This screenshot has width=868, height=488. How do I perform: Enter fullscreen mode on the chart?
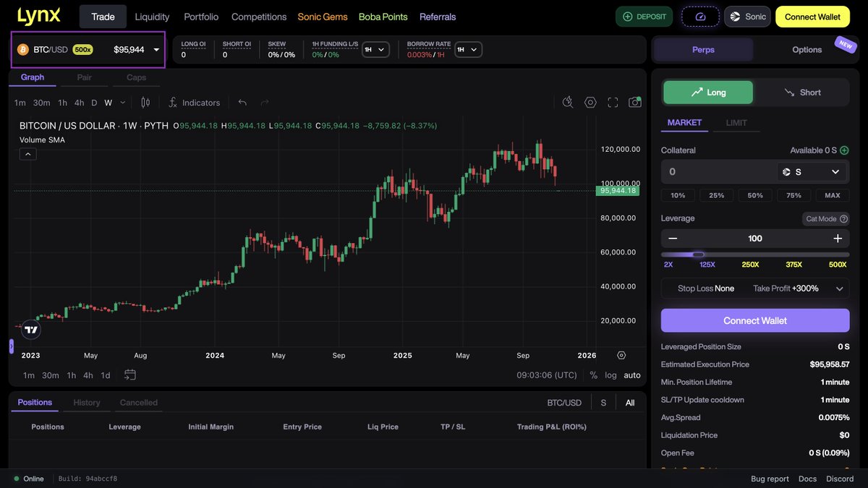point(613,103)
